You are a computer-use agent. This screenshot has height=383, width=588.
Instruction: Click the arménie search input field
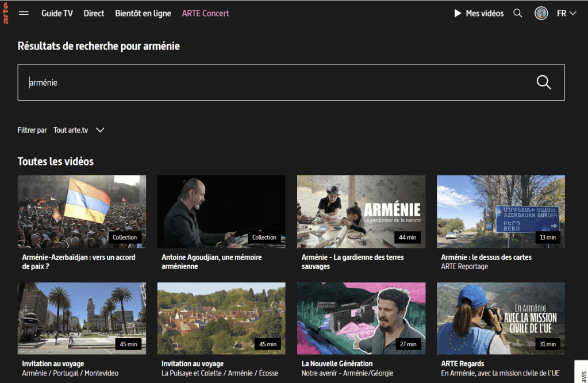(x=276, y=82)
